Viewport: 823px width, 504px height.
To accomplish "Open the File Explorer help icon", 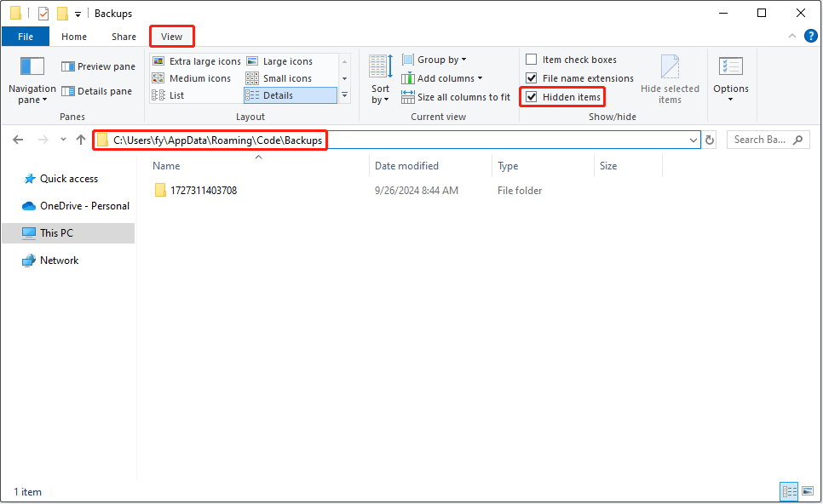I will tap(810, 37).
